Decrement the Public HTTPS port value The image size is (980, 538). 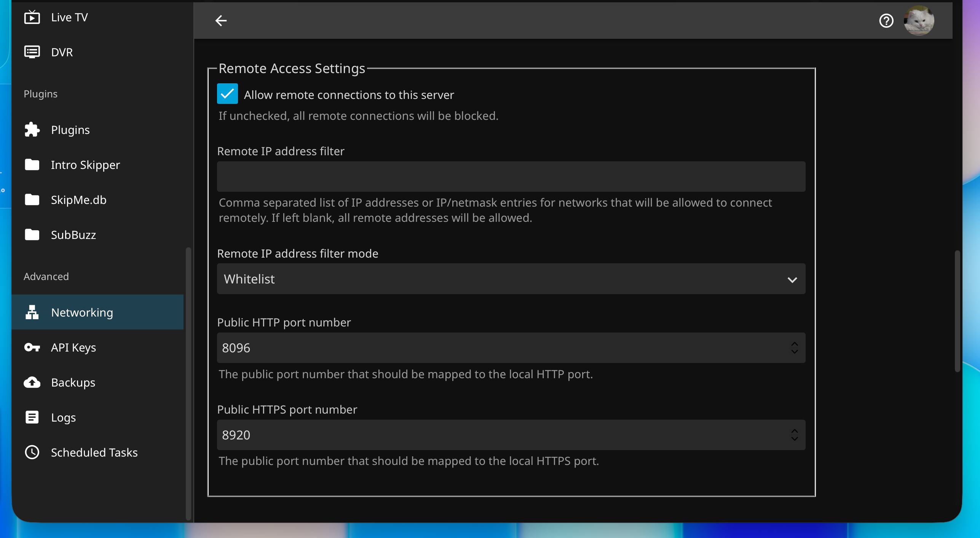tap(795, 439)
